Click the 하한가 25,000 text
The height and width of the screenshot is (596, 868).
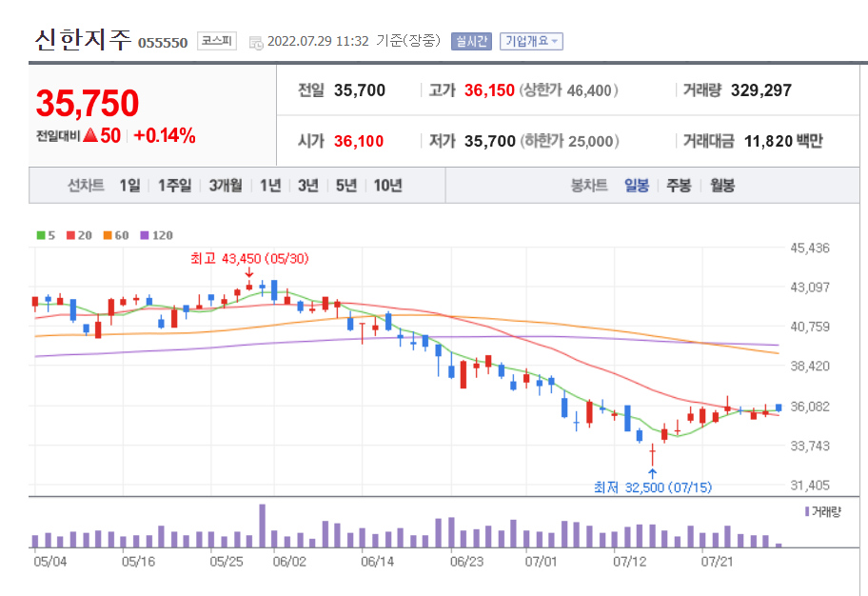coord(569,141)
